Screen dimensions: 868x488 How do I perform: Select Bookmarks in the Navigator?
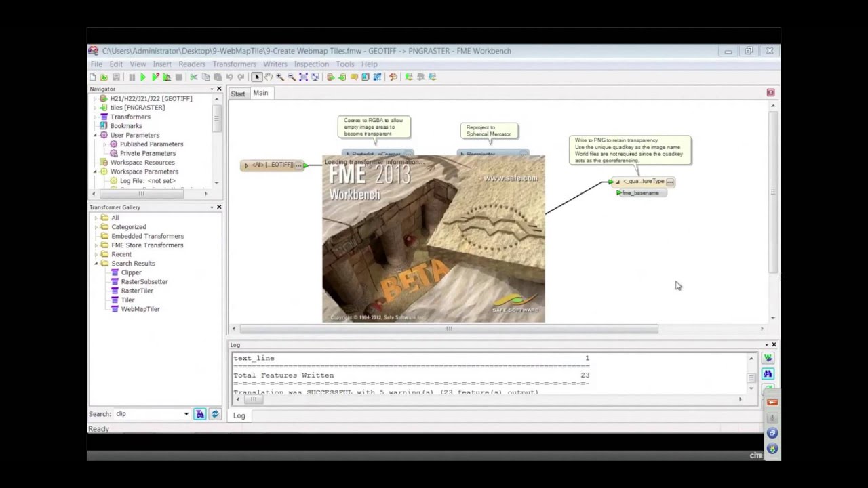126,126
